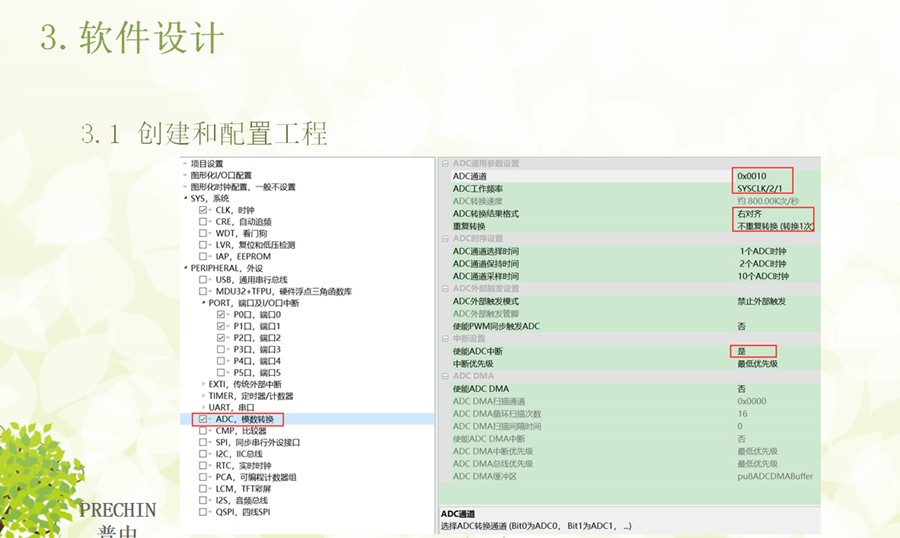The image size is (900, 538).
Task: Enable the WDT 看门狗 checkbox
Action: 203,233
